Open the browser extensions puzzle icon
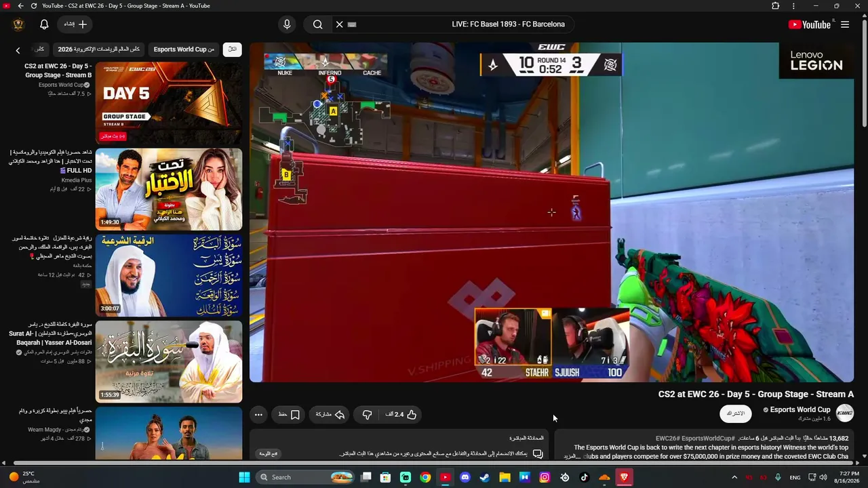Image resolution: width=868 pixels, height=488 pixels. (776, 6)
